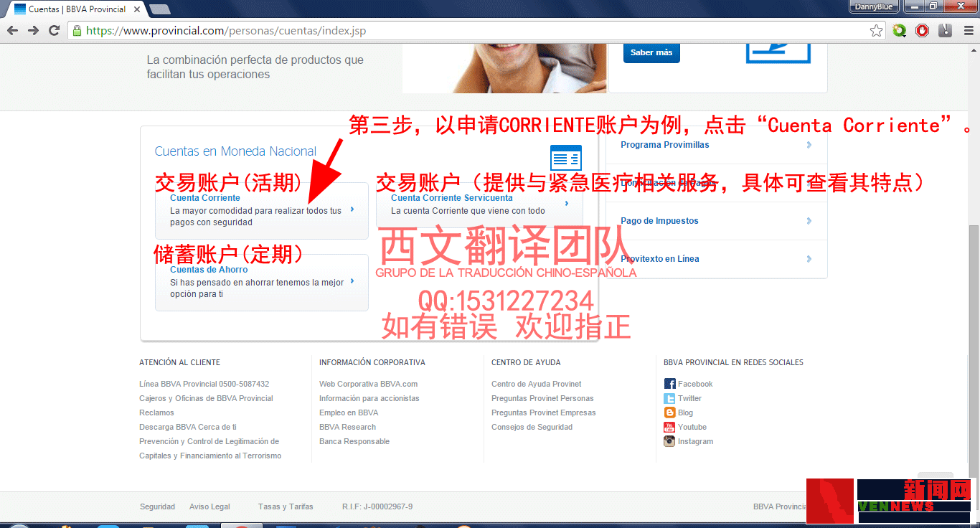The height and width of the screenshot is (528, 980).
Task: Expand Cuenta Corriente chevron arrow
Action: pos(352,209)
